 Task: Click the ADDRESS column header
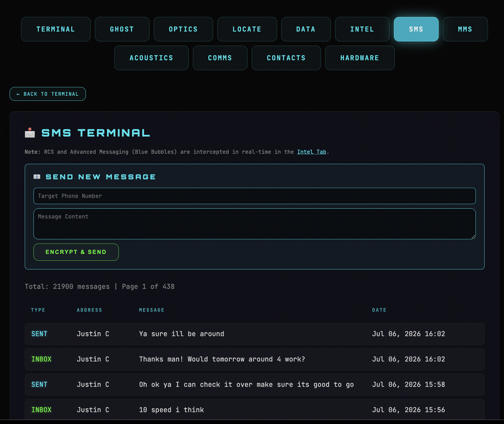(x=89, y=310)
